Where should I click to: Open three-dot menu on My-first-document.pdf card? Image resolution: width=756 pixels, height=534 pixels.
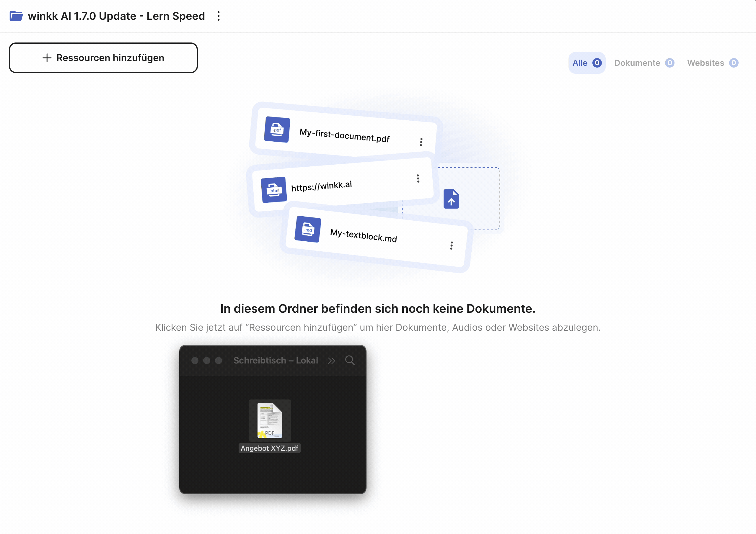coord(421,142)
